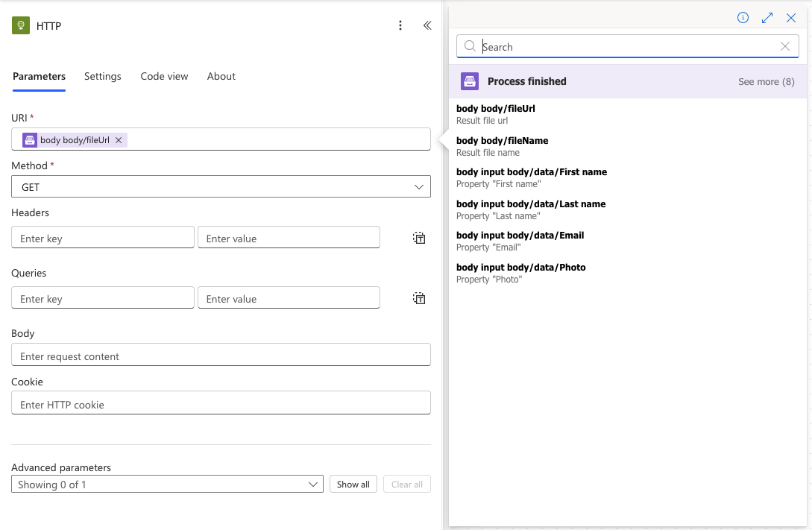Go to the About tab
Screen dimensions: 812x530
(221, 76)
